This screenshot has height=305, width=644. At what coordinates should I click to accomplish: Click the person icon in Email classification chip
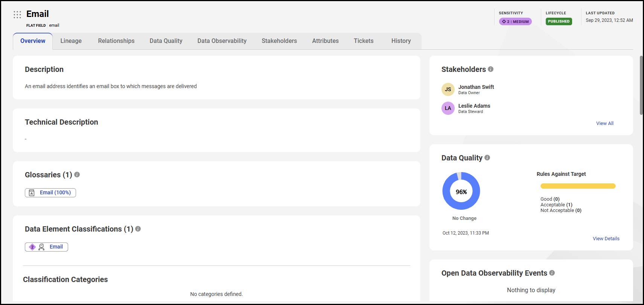pyautogui.click(x=41, y=247)
